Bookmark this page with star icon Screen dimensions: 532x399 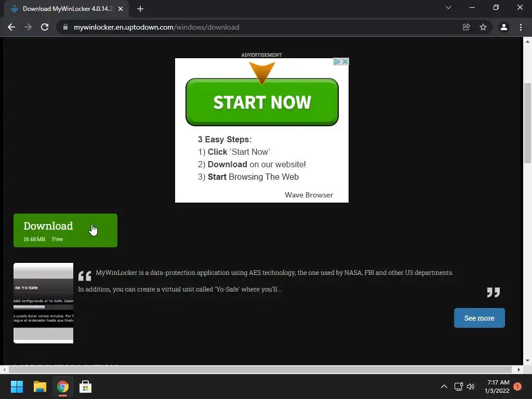click(483, 27)
